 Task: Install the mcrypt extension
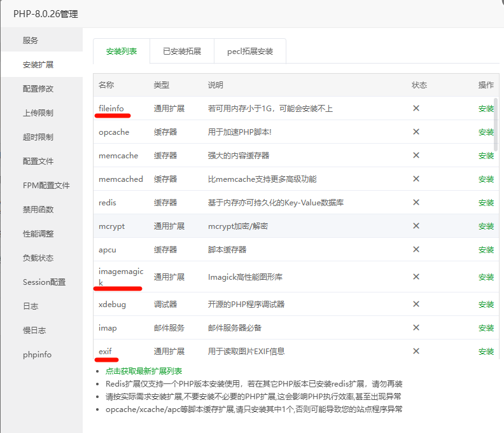click(x=486, y=226)
